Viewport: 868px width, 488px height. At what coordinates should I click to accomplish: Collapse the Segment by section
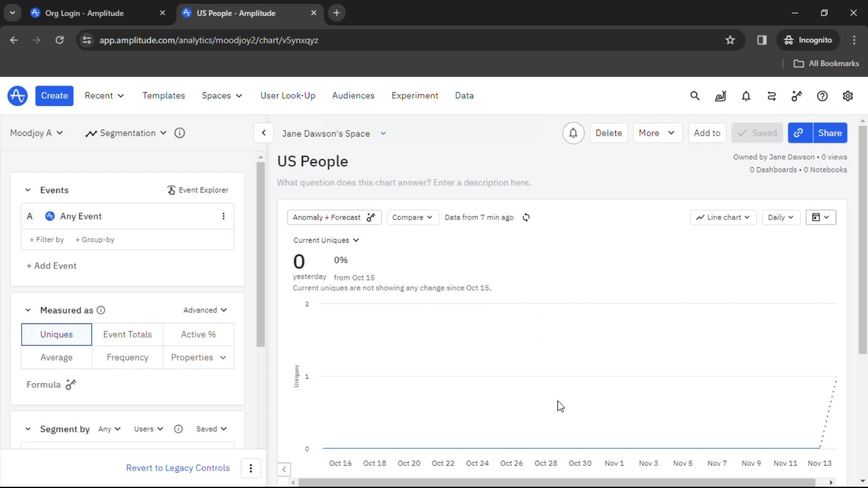coord(28,429)
